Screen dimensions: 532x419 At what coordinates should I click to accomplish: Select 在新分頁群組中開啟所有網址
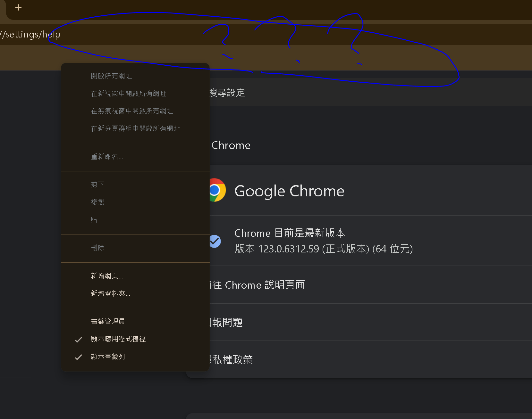click(135, 128)
